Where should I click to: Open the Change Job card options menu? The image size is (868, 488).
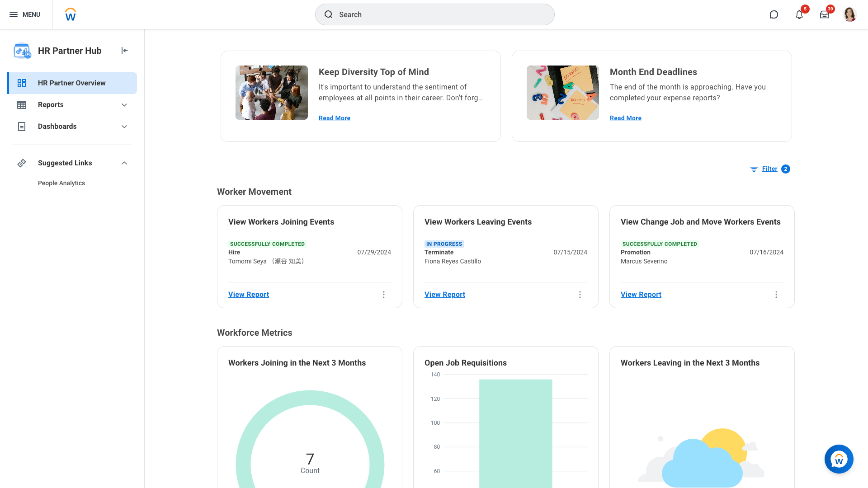pos(776,295)
